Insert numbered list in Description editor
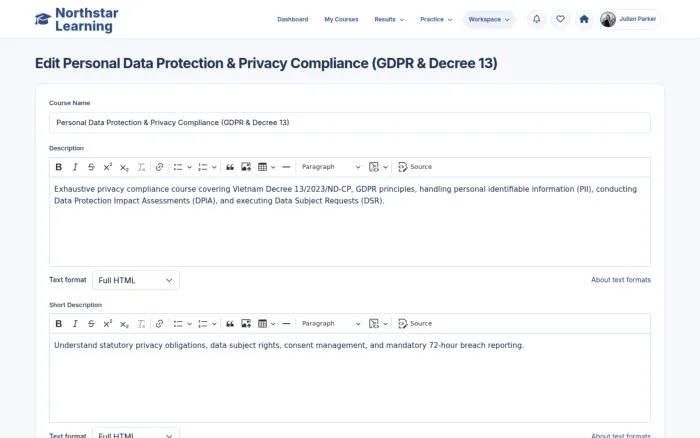 tap(203, 167)
